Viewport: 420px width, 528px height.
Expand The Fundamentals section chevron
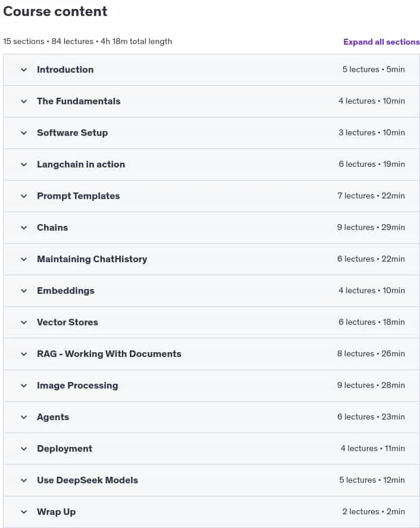[24, 101]
